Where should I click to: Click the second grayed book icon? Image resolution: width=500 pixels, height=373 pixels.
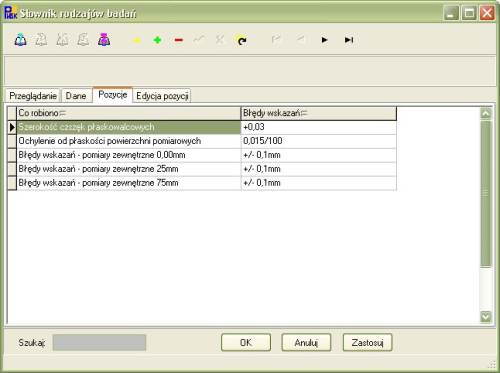[41, 40]
